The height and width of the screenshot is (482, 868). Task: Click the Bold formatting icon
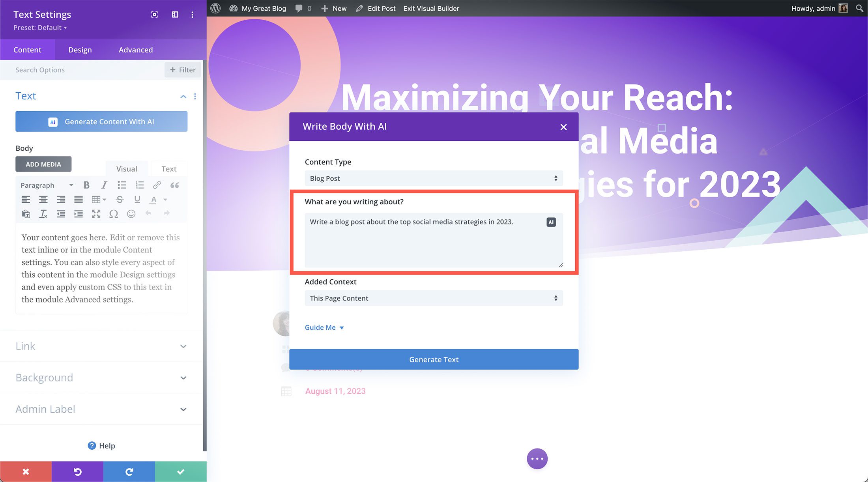[86, 185]
